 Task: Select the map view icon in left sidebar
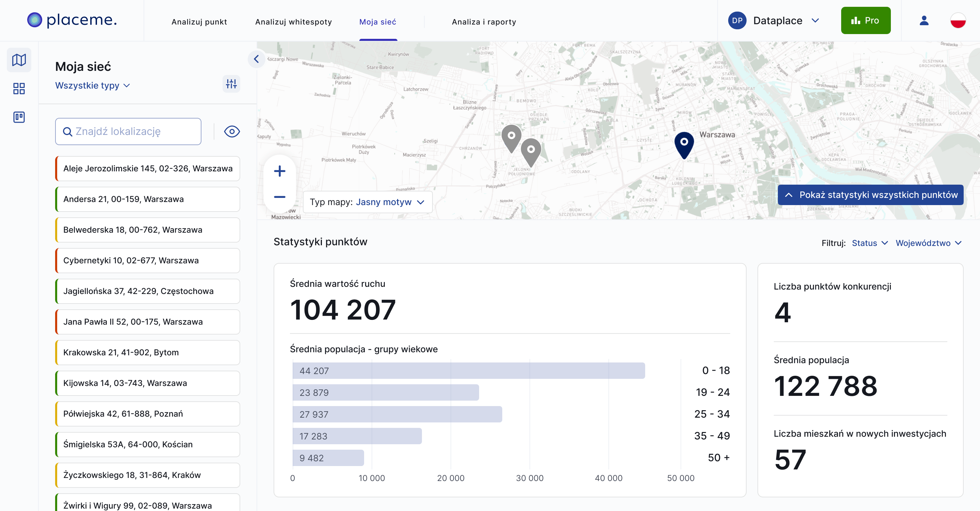coord(19,60)
